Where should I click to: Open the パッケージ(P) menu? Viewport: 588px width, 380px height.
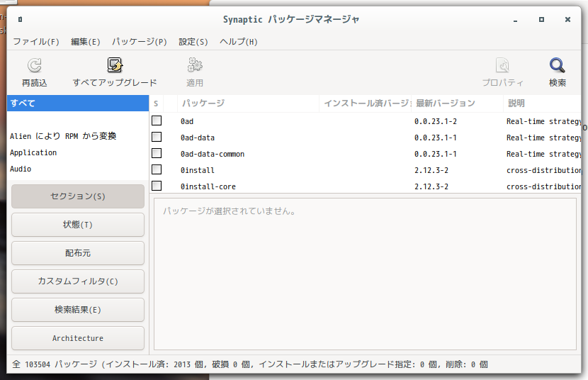[x=139, y=42]
